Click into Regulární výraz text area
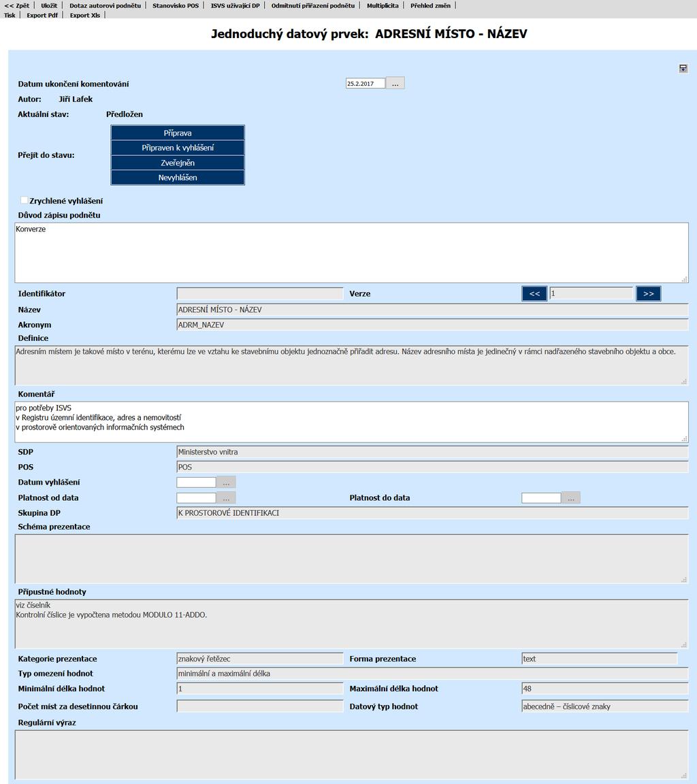The image size is (697, 784). [x=351, y=755]
